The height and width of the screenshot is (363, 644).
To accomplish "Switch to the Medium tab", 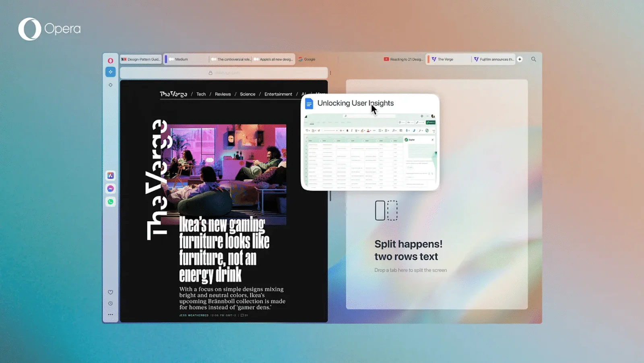I will (x=186, y=59).
